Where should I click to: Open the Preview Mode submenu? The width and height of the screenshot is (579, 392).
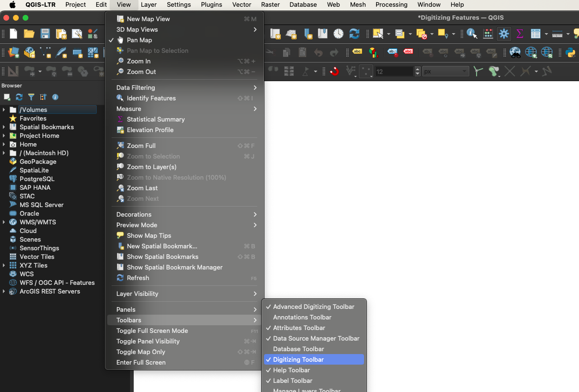(x=184, y=225)
